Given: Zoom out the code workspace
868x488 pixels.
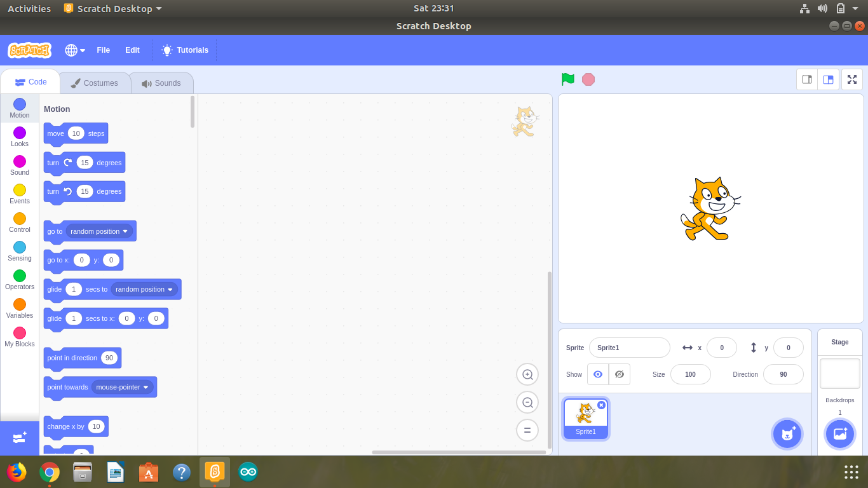Looking at the screenshot, I should 527,402.
